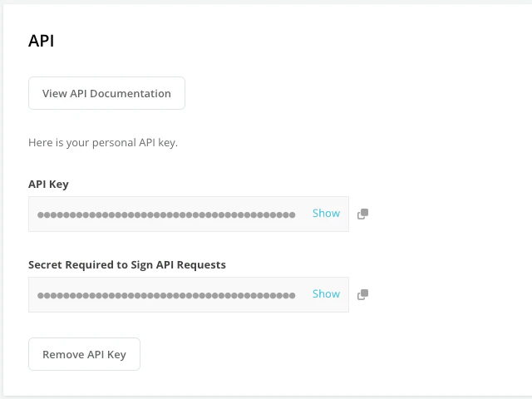
Task: Select the masked dots in the secret box
Action: click(166, 295)
